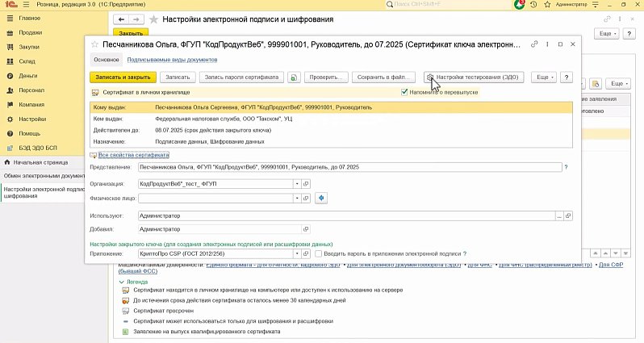Select Назначение row in certificate info
The height and width of the screenshot is (343, 644).
(331, 142)
